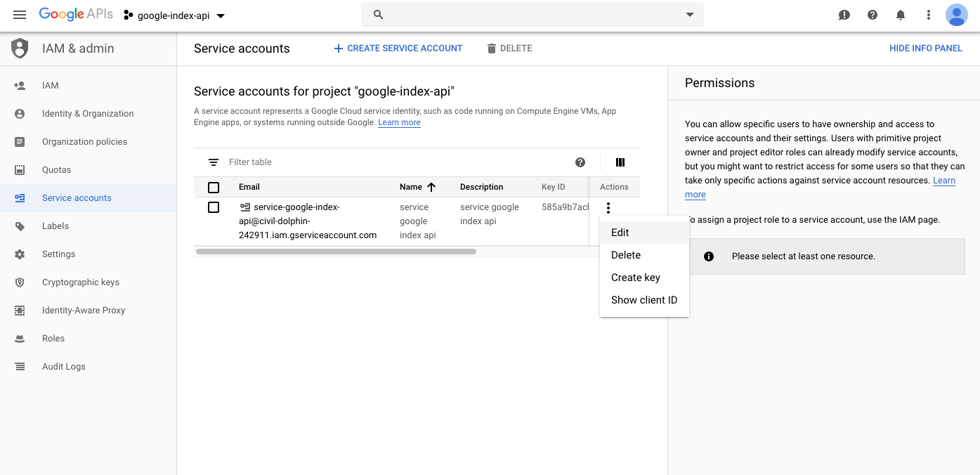Open the row Actions three-dot menu
This screenshot has height=475, width=980.
[x=608, y=208]
